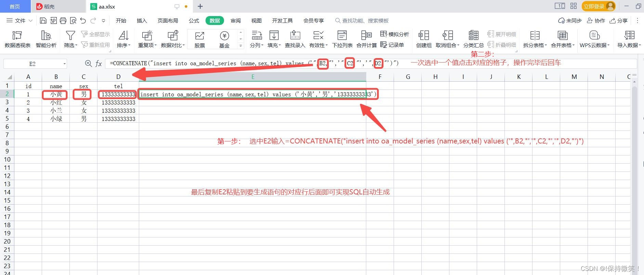
Task: Click the zoom magnifier beside fx
Action: tap(88, 64)
